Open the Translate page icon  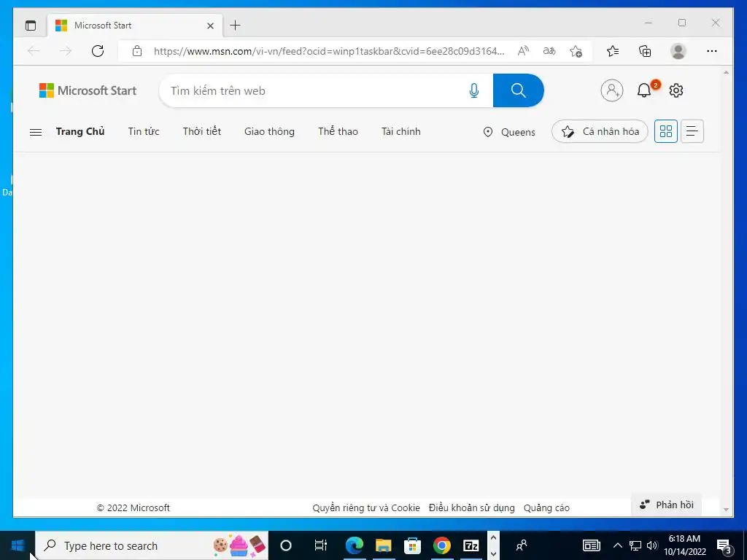tap(549, 51)
